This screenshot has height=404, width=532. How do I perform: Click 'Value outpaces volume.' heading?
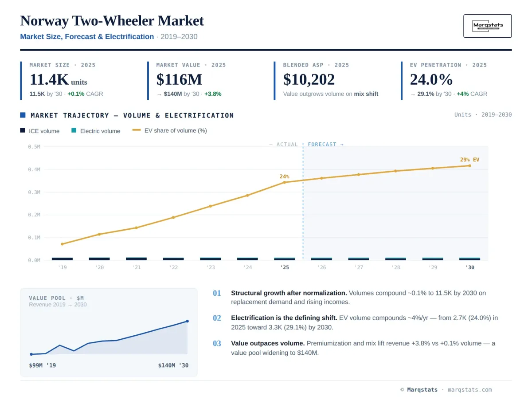[x=268, y=343]
